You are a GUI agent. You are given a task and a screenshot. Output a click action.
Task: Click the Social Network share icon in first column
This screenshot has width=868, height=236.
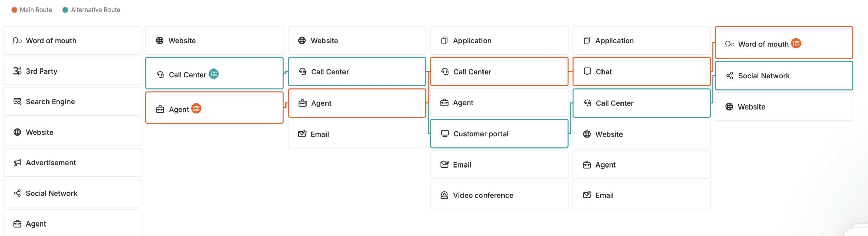(17, 193)
